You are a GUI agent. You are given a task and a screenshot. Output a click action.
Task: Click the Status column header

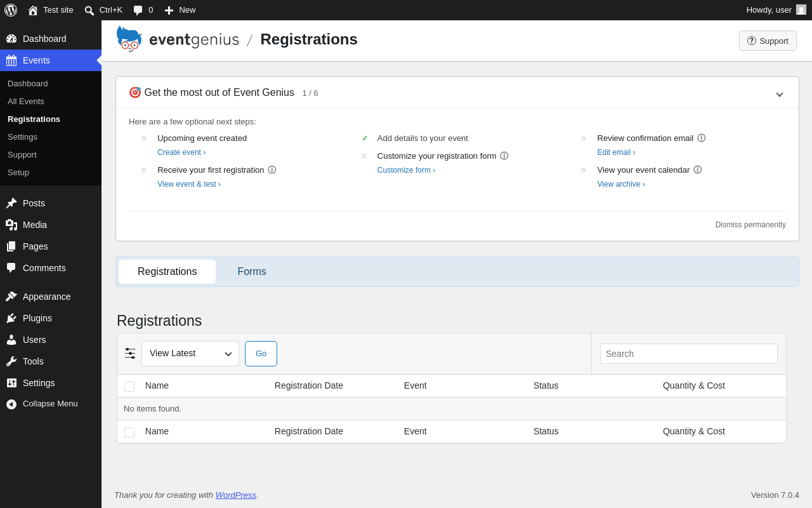pos(546,385)
